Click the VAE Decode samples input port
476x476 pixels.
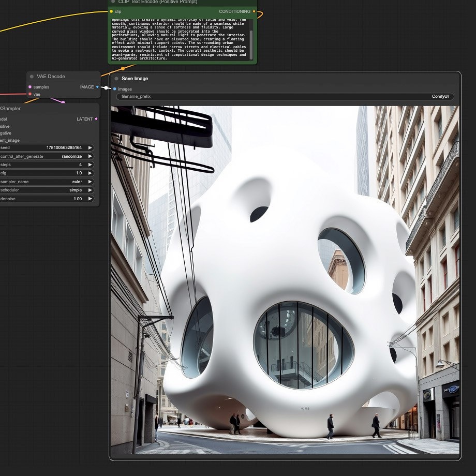(x=30, y=87)
